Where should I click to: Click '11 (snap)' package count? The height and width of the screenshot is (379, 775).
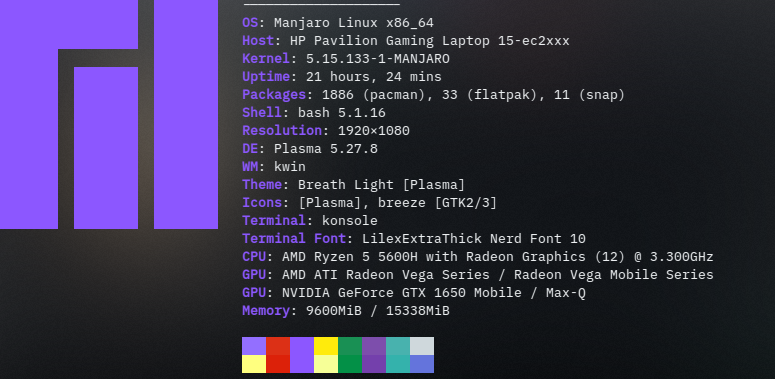[x=589, y=95]
